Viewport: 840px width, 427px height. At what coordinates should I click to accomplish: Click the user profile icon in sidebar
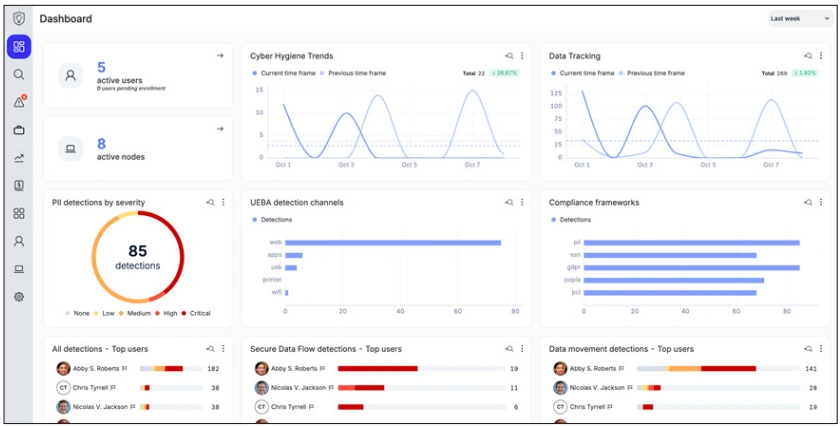point(19,241)
